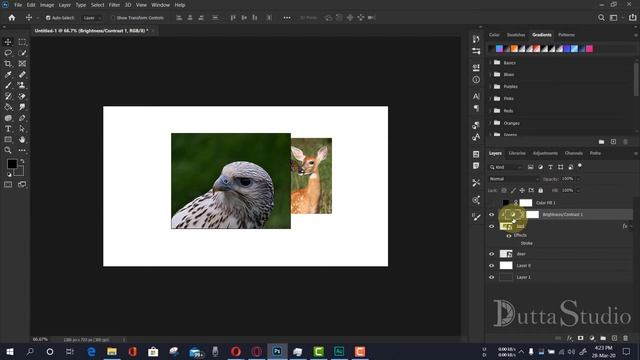The image size is (640, 360).
Task: Click the pink gradient swatch
Action: point(589,49)
